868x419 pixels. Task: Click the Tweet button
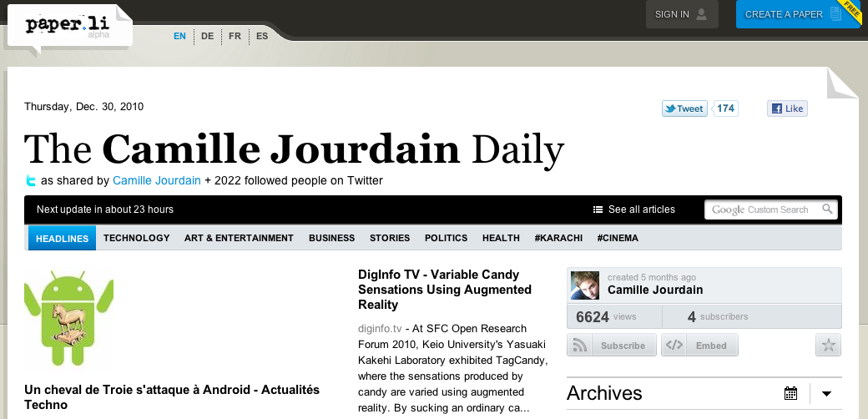tap(684, 109)
